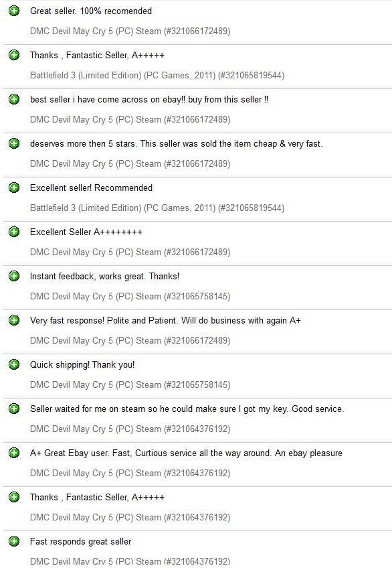Click positive icon beside 'Seller waited for me on steam'

pos(14,409)
